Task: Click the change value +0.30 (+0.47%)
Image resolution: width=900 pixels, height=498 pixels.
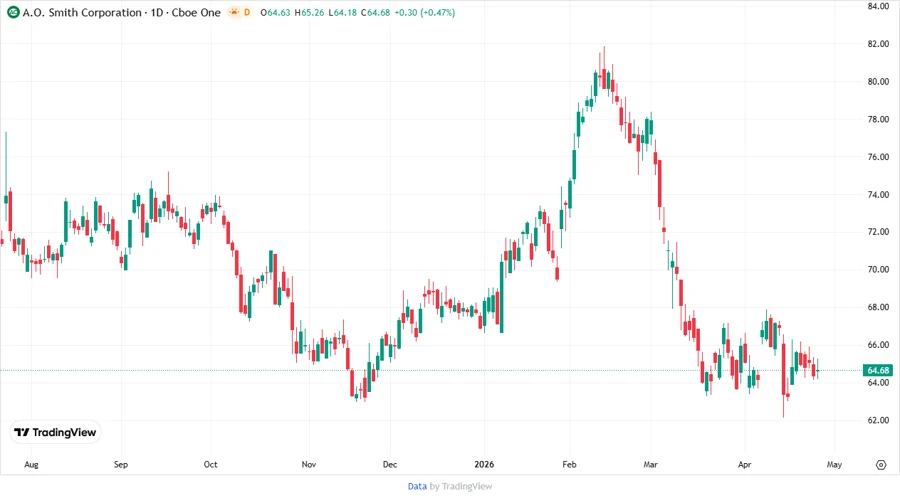Action: click(x=425, y=13)
